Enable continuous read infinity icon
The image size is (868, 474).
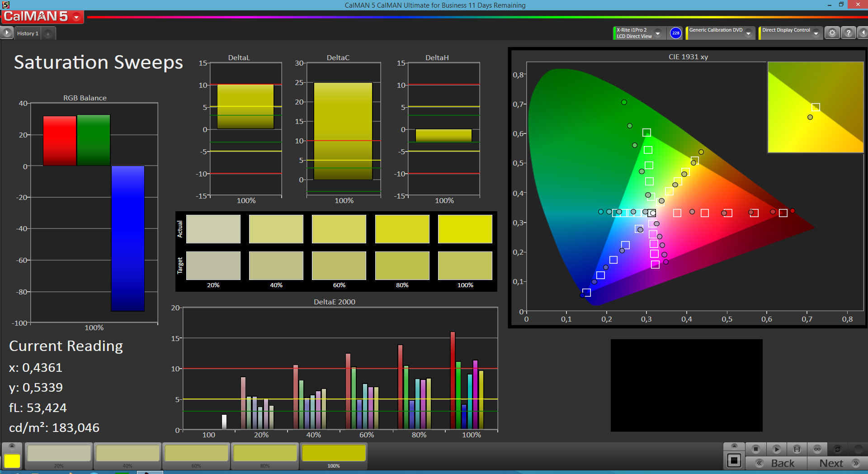[x=817, y=449]
